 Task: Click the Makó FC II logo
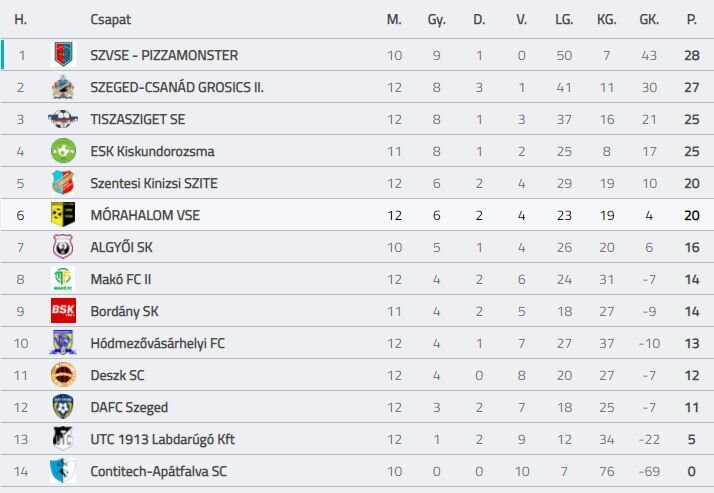tap(63, 279)
